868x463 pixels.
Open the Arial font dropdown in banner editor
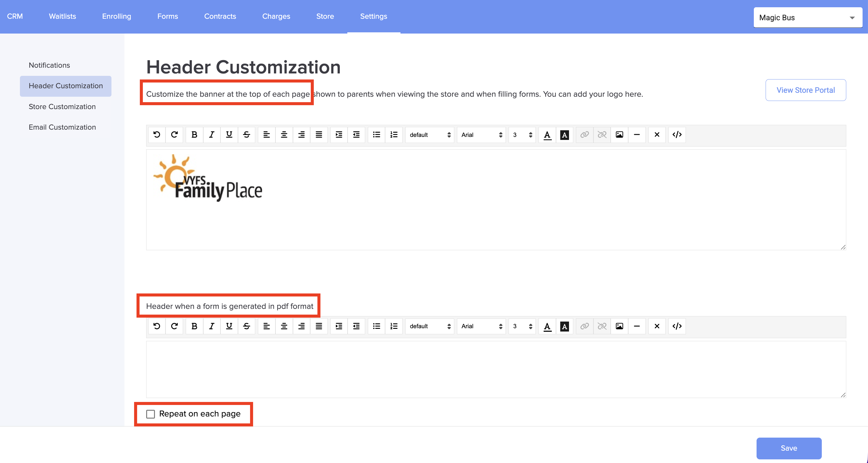481,134
